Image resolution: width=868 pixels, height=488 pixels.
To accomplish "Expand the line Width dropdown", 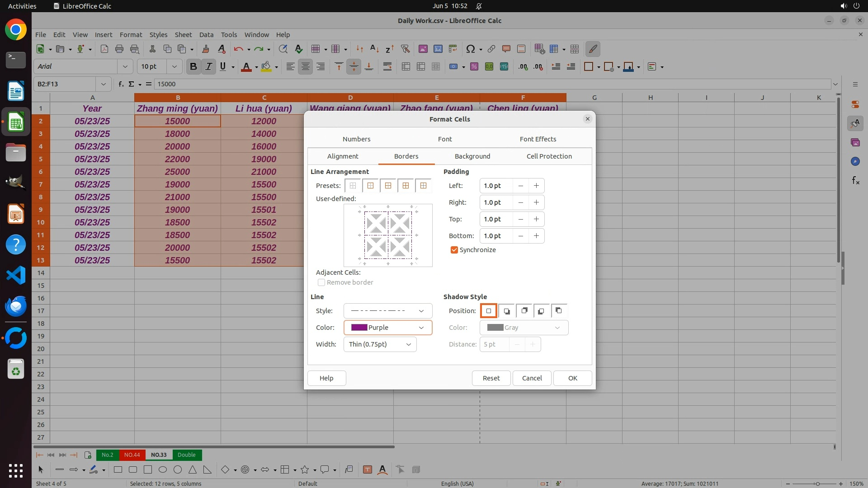I will pos(380,344).
